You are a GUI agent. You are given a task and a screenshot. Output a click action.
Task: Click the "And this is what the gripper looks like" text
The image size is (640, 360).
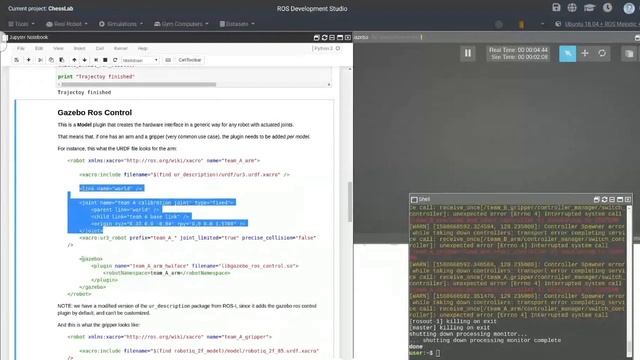click(x=98, y=325)
